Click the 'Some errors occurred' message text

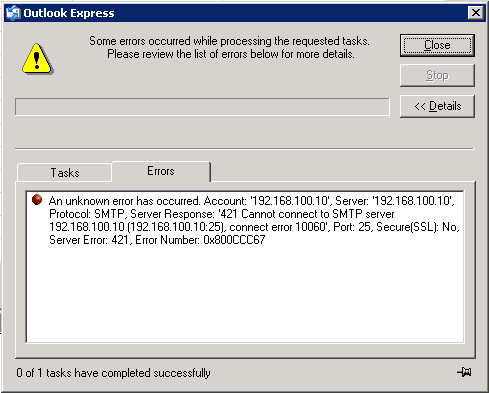[x=230, y=47]
